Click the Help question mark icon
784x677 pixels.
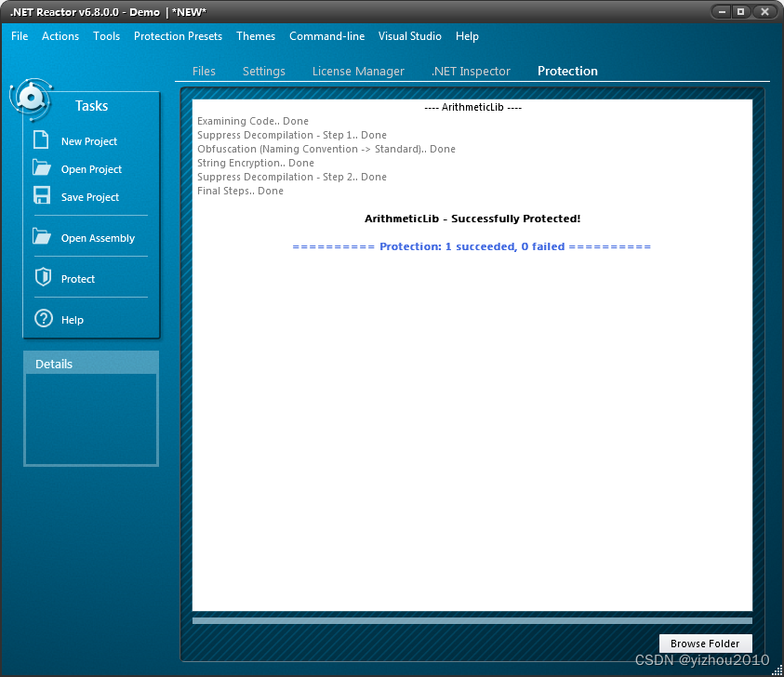pos(44,318)
